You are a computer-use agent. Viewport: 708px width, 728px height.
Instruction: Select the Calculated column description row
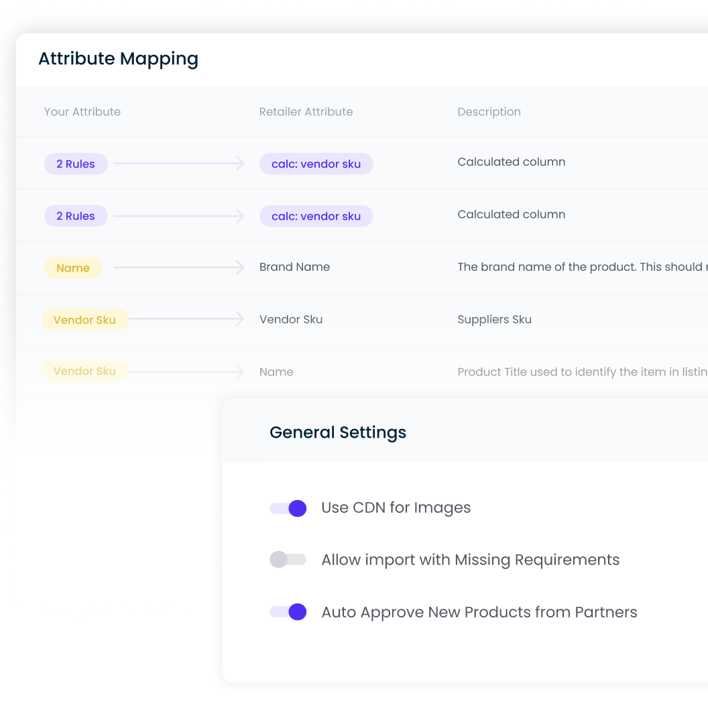coord(511,162)
